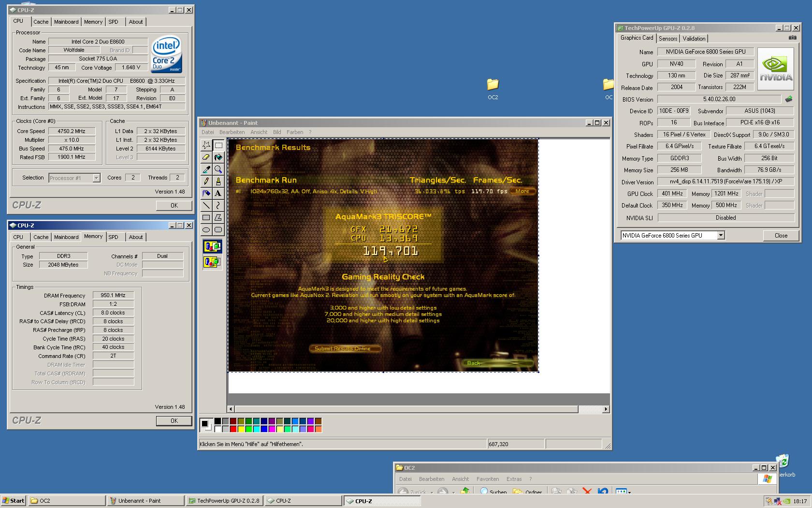Switch to the Cache tab in top CPU-Z
The height and width of the screenshot is (508, 812).
[x=41, y=22]
